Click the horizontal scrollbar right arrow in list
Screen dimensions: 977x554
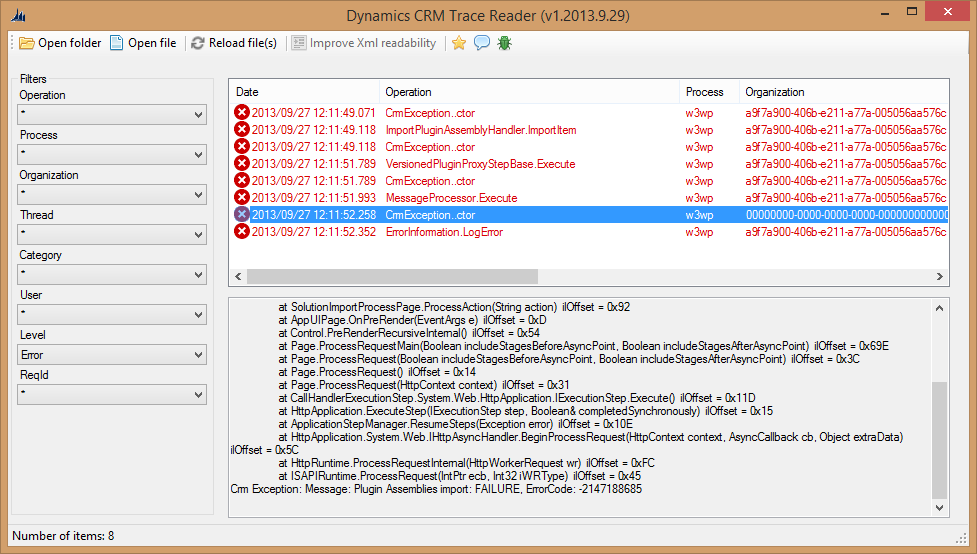pos(940,276)
